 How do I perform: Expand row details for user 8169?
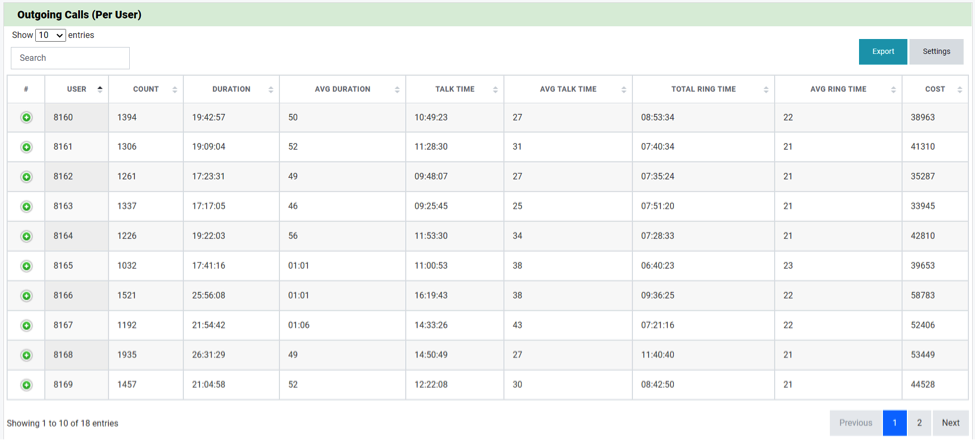click(x=26, y=385)
